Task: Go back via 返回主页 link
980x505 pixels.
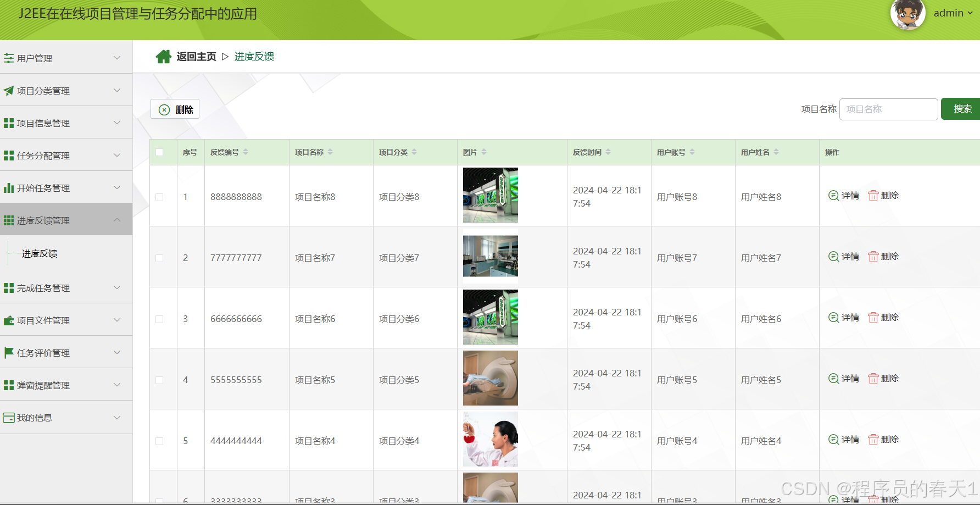Action: 196,57
